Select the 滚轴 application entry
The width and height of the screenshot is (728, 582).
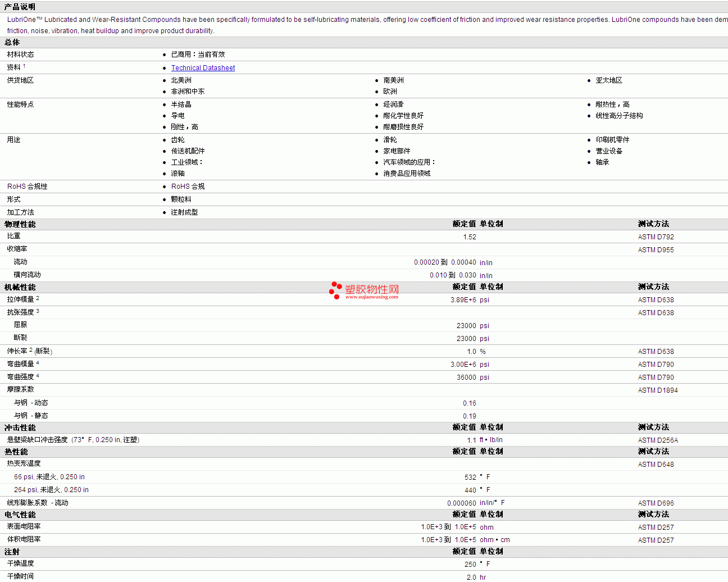tap(178, 174)
